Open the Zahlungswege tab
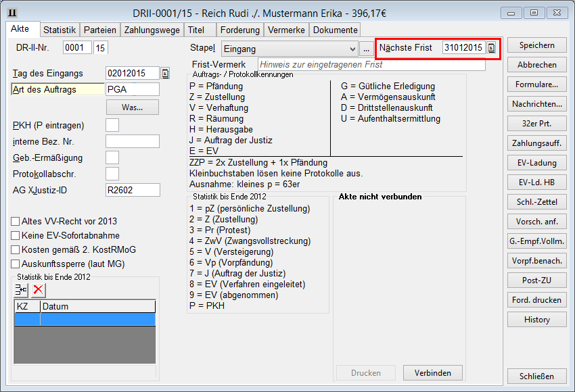Image resolution: width=575 pixels, height=392 pixels. (x=150, y=30)
